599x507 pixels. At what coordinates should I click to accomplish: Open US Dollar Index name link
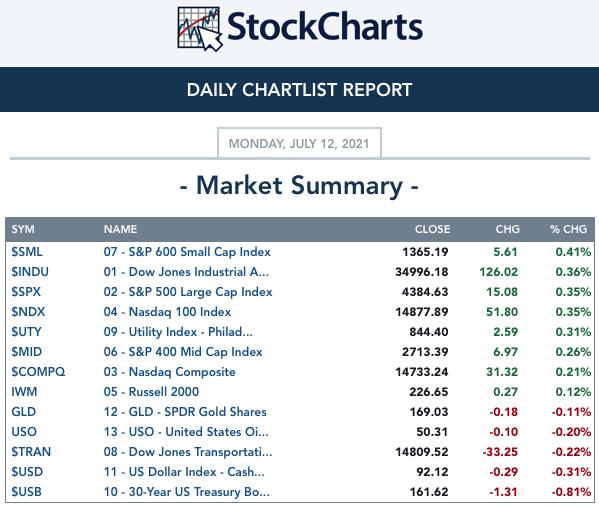tap(184, 472)
